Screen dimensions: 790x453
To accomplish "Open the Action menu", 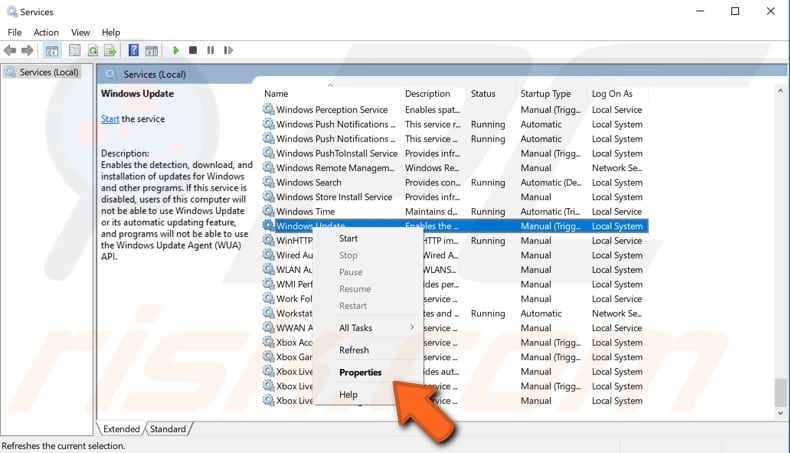I will point(46,32).
